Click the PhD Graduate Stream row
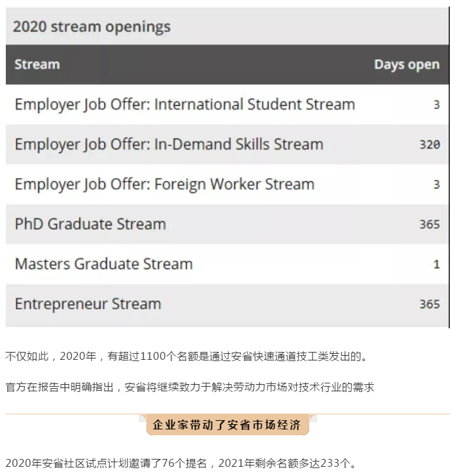The height and width of the screenshot is (476, 457). click(227, 225)
